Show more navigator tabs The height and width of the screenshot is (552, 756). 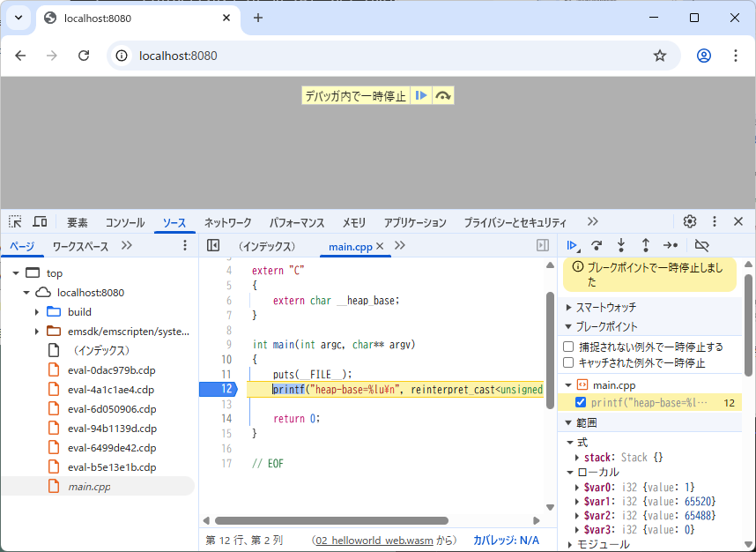coord(127,246)
